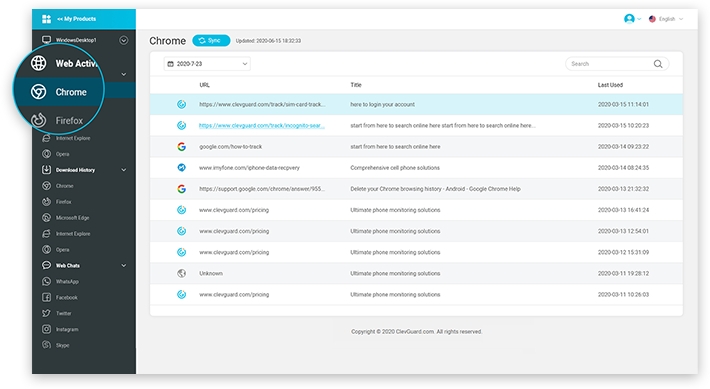Screen dimensions: 710x389
Task: Click the Skype icon in the sidebar
Action: [46, 345]
